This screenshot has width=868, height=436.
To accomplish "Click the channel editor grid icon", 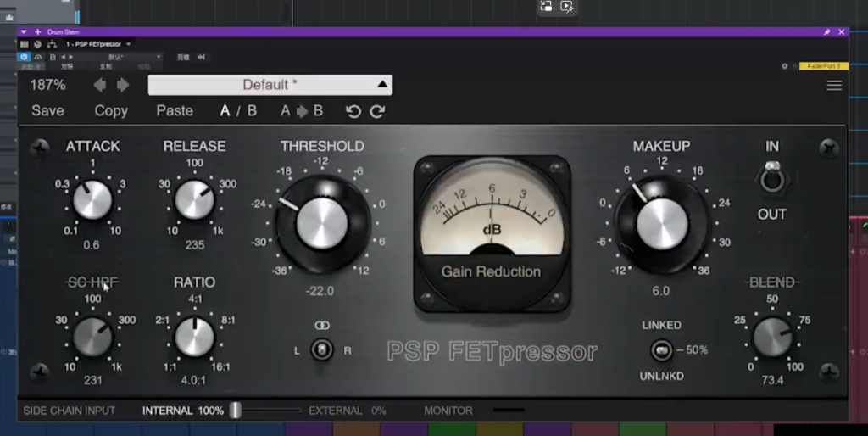I will [x=25, y=44].
